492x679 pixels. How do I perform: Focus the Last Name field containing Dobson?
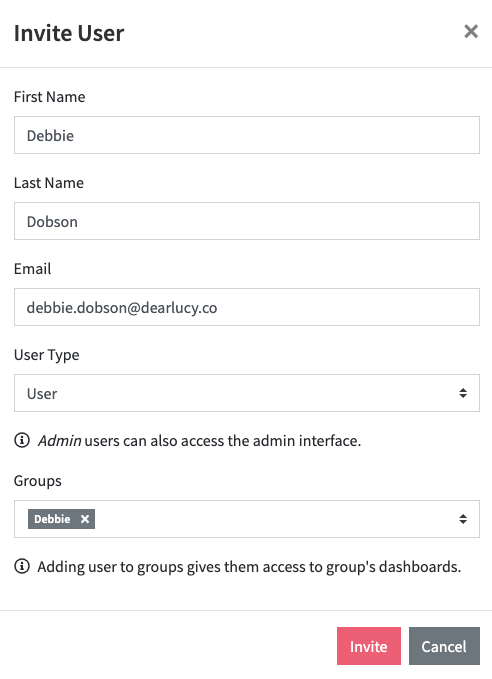tap(246, 221)
